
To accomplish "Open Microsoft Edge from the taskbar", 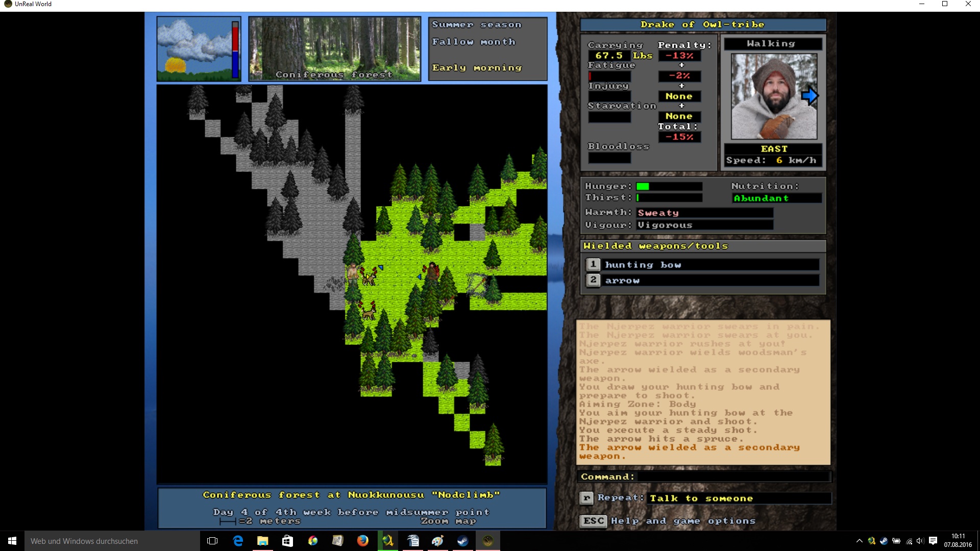I will pos(238,541).
